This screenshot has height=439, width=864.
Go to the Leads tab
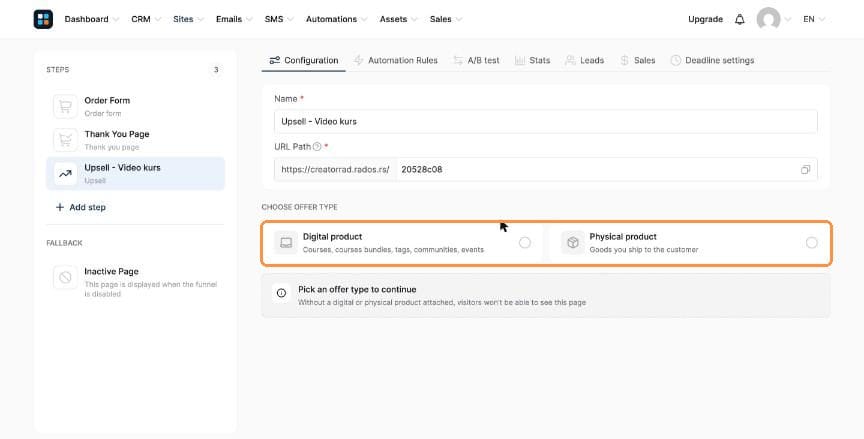pos(585,61)
